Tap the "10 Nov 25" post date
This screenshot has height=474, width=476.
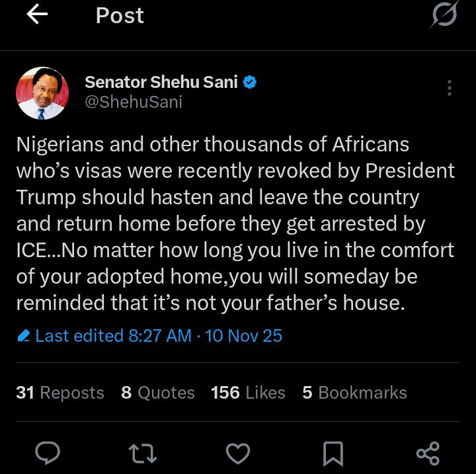(x=244, y=336)
